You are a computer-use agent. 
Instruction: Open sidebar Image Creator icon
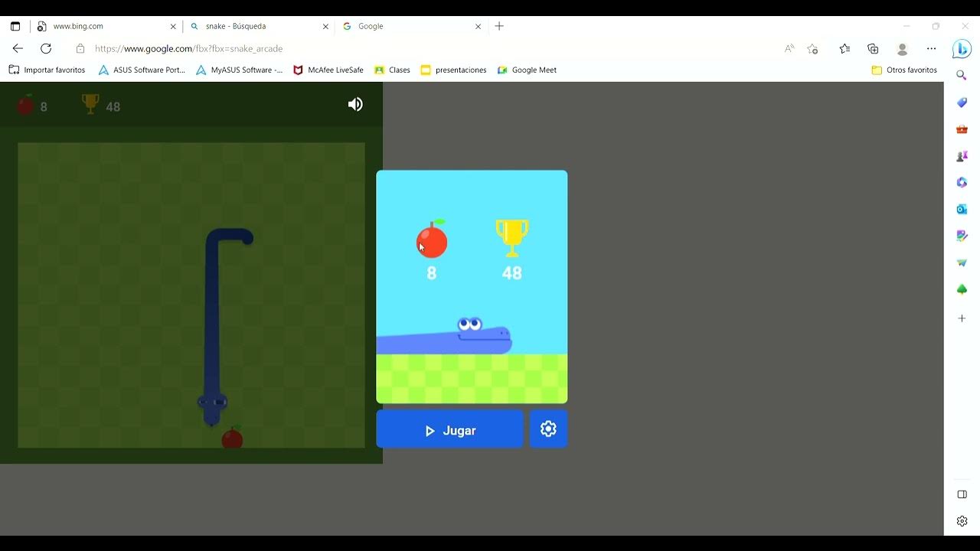(962, 236)
